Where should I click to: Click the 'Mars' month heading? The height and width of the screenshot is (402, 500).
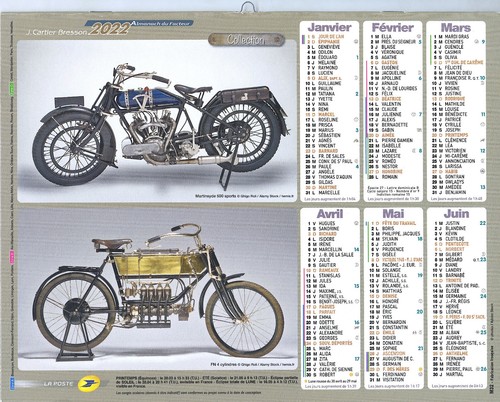click(x=456, y=27)
